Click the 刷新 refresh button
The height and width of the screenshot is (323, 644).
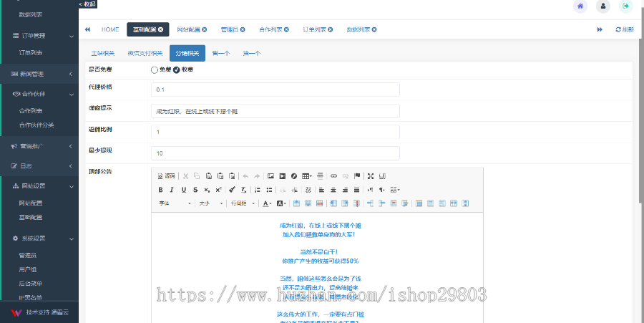[x=625, y=29]
